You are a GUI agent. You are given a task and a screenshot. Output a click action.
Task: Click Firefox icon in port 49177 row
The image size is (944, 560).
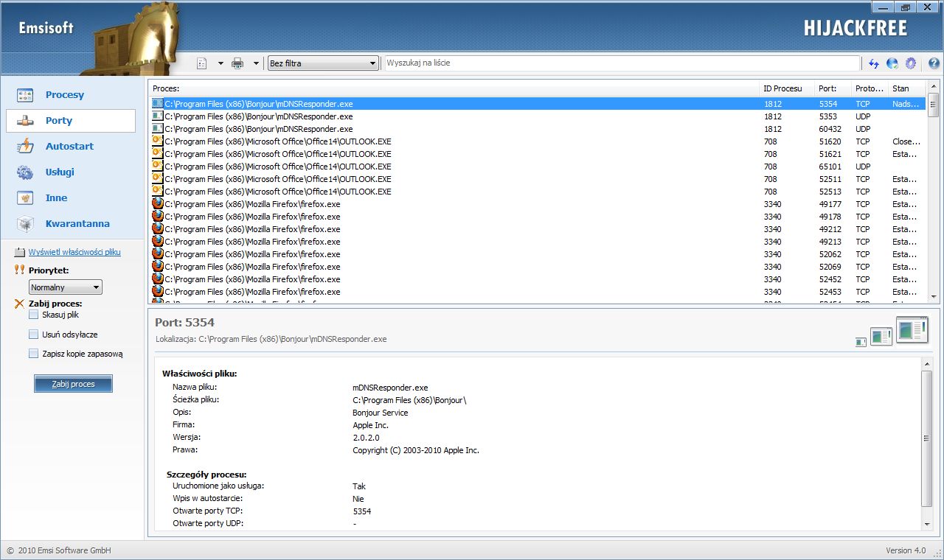[157, 204]
